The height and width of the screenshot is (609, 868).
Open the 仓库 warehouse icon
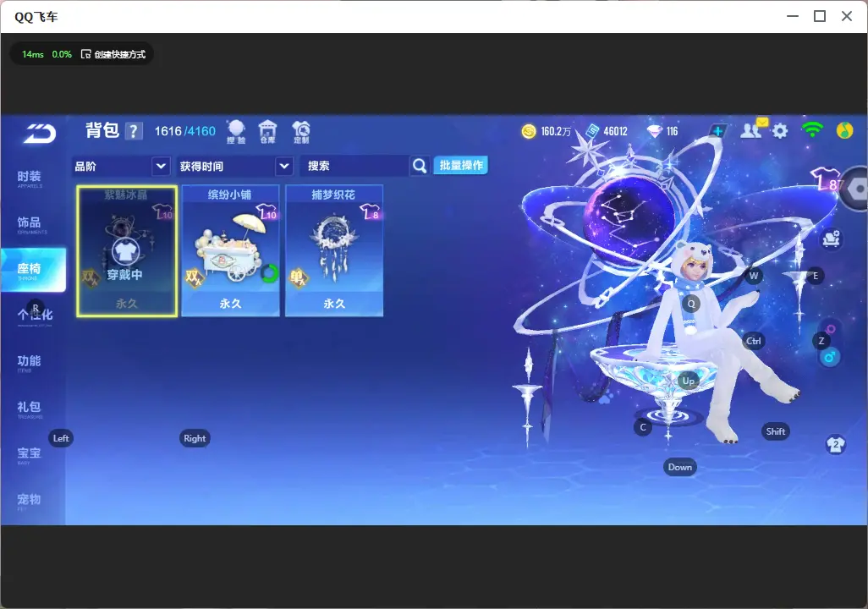267,132
